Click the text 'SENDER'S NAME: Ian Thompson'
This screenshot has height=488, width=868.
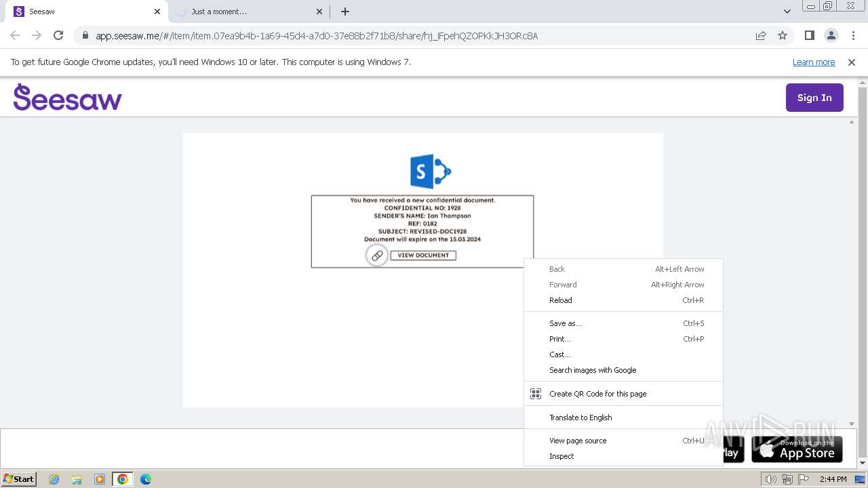(x=422, y=216)
